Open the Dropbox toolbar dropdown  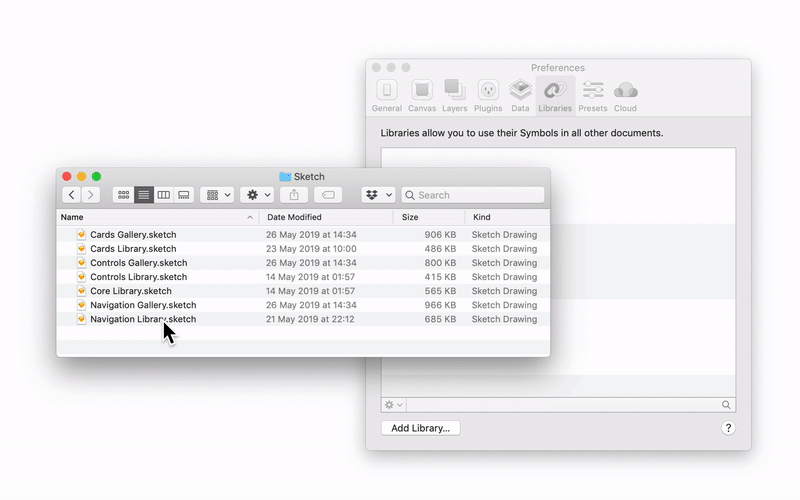point(379,195)
